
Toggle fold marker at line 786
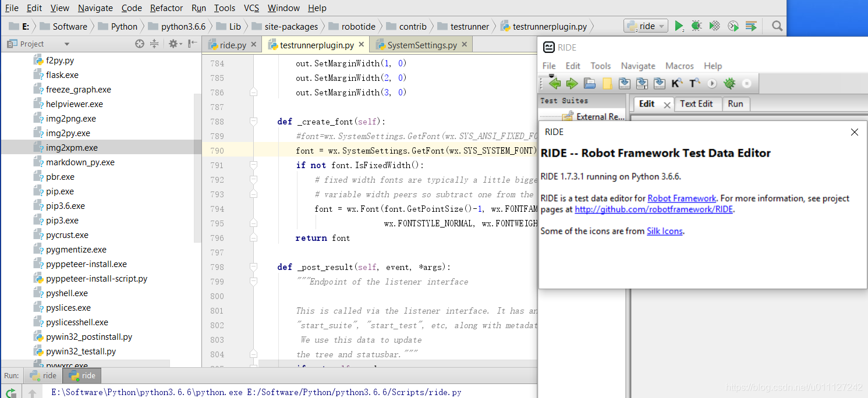click(x=253, y=93)
